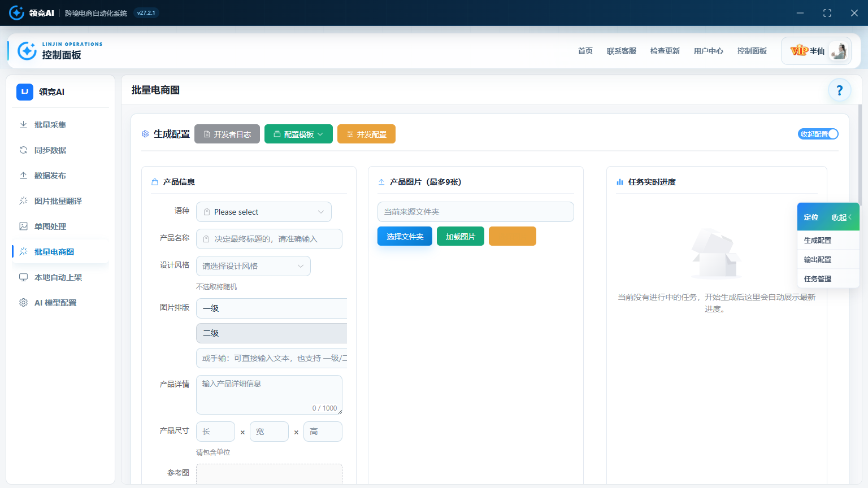Select 批量电商图 in the sidebar

click(60, 252)
